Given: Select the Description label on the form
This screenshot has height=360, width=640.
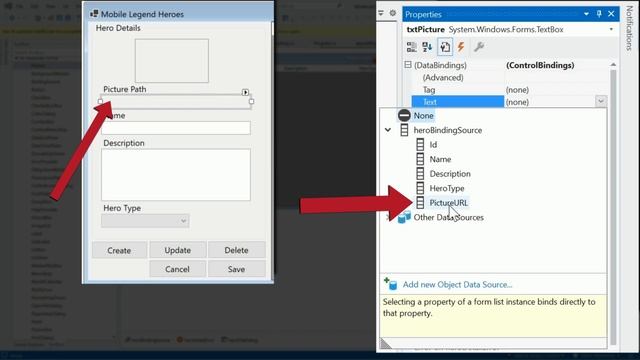Looking at the screenshot, I should click(x=124, y=143).
